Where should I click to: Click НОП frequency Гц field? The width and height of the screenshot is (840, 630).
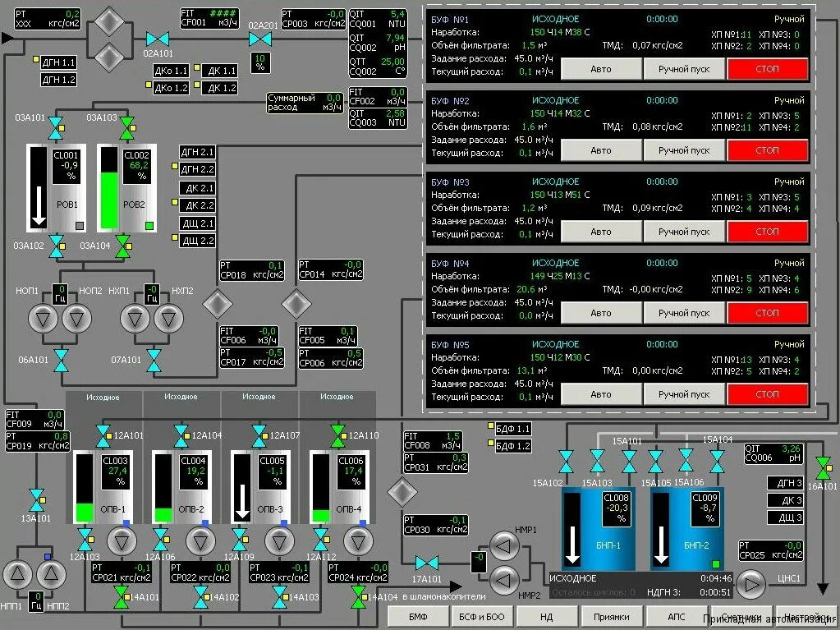click(61, 294)
